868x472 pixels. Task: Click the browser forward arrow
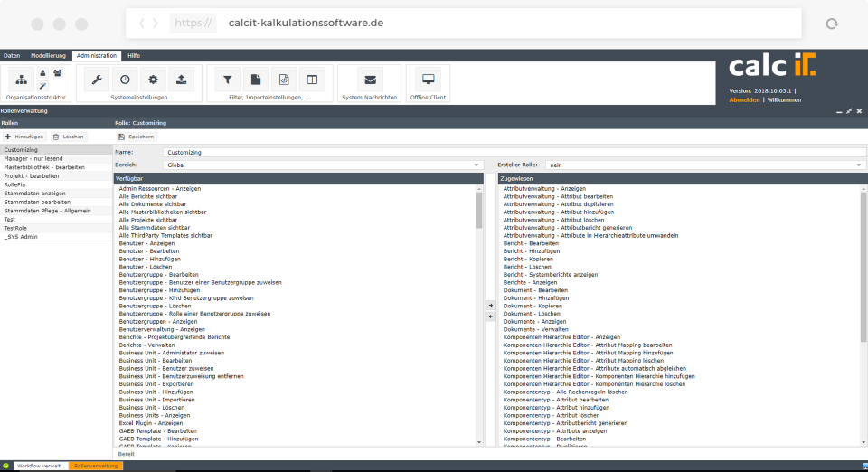pyautogui.click(x=156, y=24)
